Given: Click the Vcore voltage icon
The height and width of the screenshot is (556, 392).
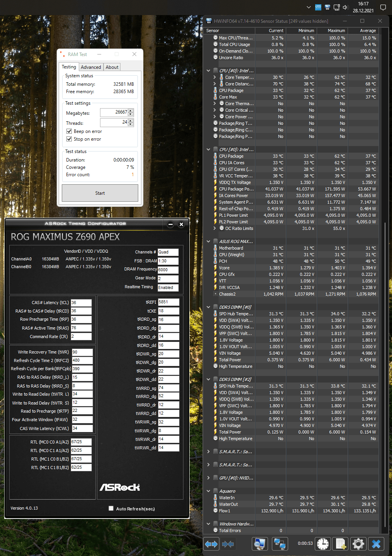Looking at the screenshot, I should (x=216, y=268).
